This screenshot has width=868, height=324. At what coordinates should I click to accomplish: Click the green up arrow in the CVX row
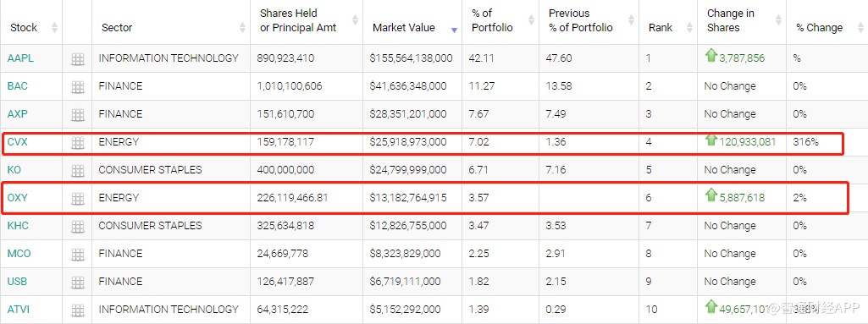point(710,140)
